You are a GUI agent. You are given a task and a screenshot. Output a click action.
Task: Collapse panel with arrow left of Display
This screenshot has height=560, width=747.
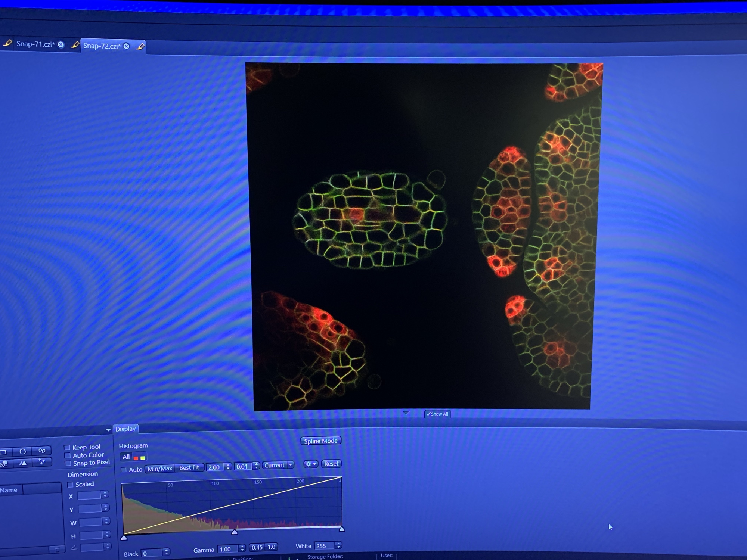(x=108, y=430)
